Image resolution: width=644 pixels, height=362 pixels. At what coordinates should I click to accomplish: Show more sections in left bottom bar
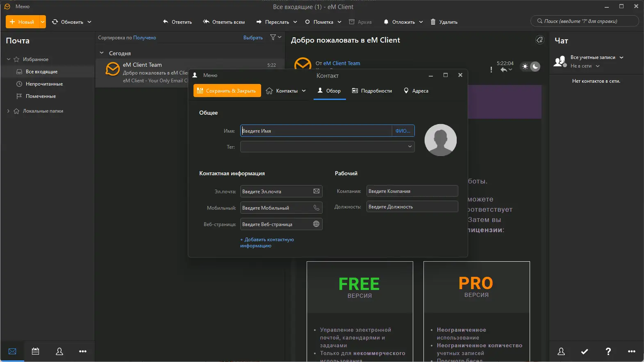83,351
